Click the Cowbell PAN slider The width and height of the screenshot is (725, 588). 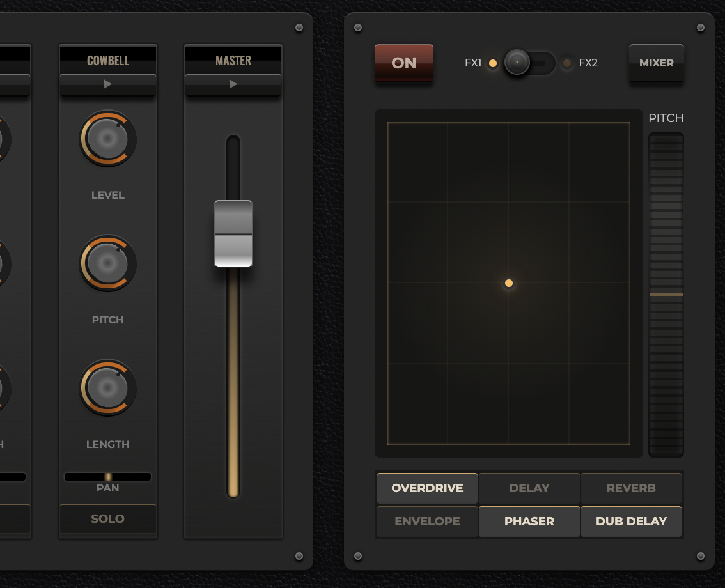(x=107, y=477)
